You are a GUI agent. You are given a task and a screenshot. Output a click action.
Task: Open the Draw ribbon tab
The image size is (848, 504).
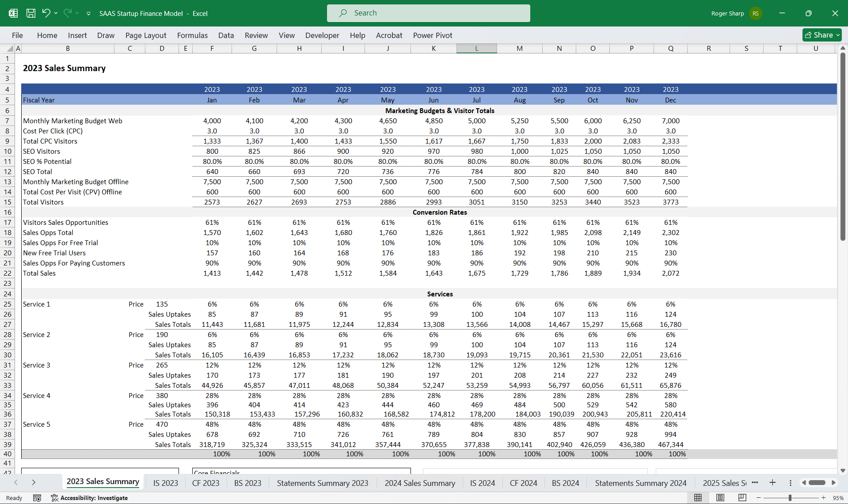click(106, 35)
